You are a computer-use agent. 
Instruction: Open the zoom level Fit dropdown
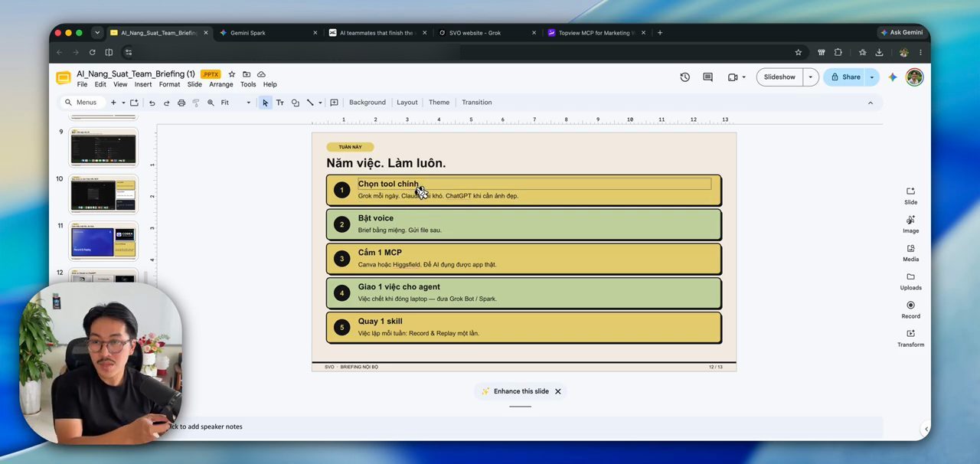tap(235, 103)
